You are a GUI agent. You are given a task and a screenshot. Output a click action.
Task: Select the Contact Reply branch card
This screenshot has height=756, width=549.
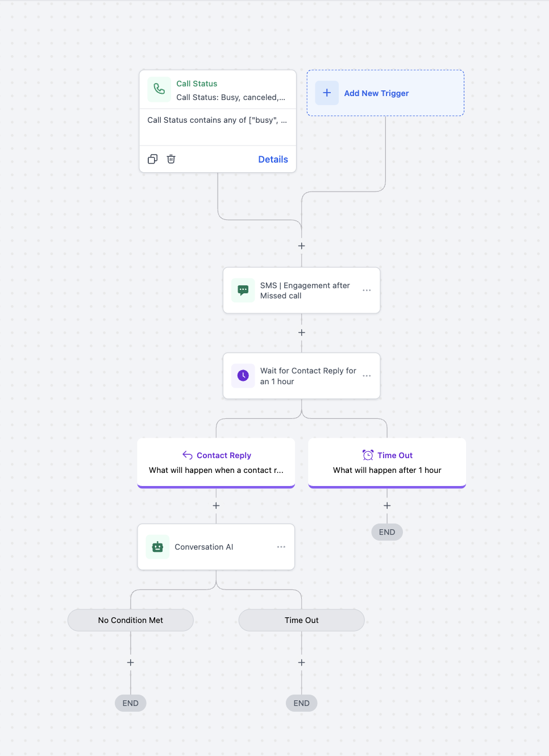(216, 463)
